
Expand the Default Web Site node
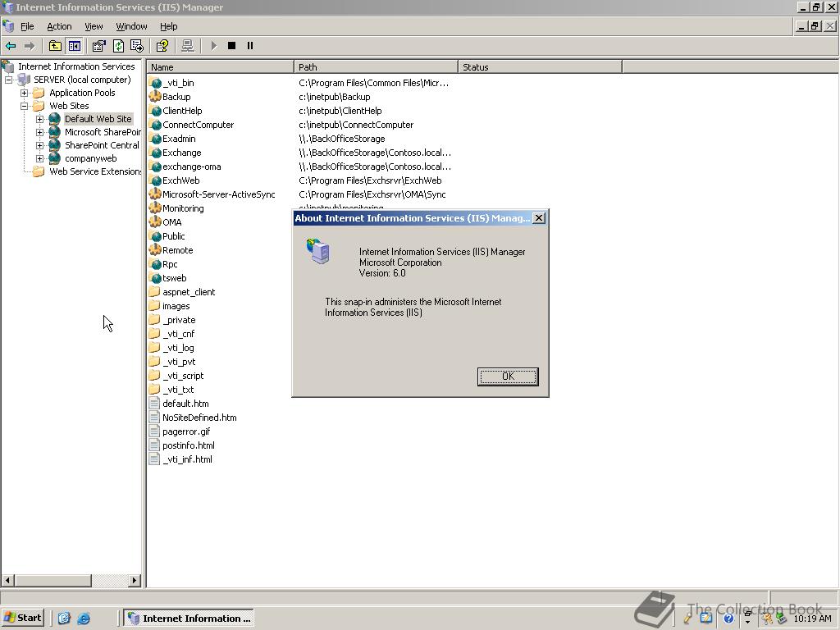click(39, 119)
